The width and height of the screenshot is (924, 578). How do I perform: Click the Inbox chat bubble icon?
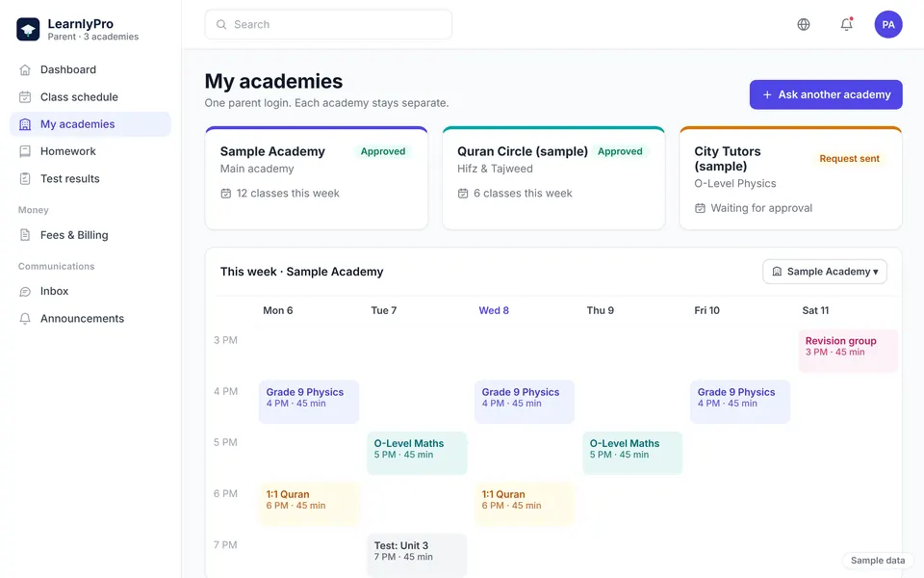click(x=25, y=291)
